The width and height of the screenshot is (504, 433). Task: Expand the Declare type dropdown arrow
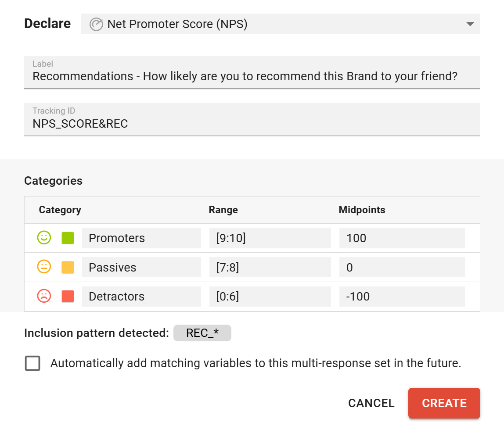[x=470, y=24]
